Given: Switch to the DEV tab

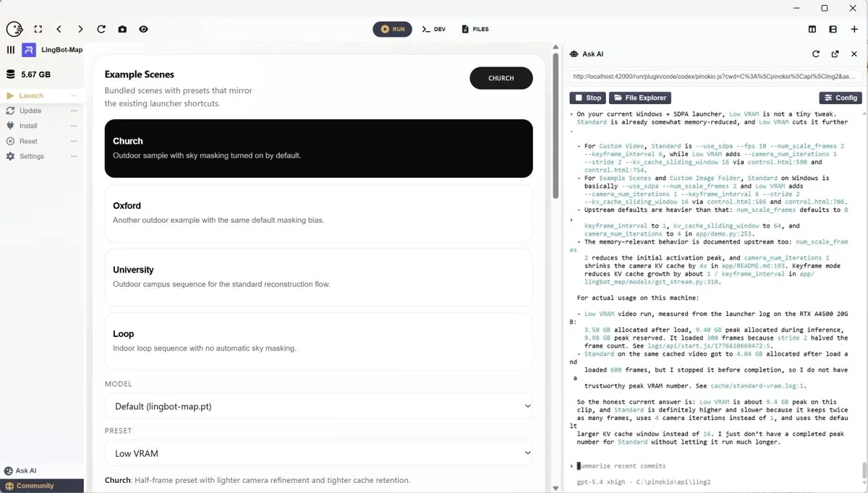Looking at the screenshot, I should (434, 29).
